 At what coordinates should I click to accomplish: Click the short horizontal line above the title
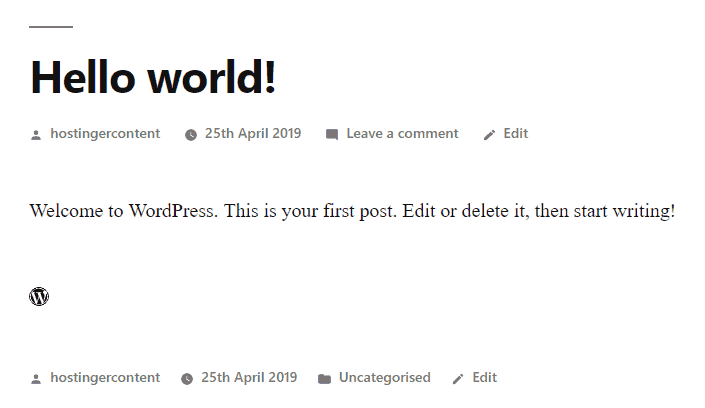(51, 27)
